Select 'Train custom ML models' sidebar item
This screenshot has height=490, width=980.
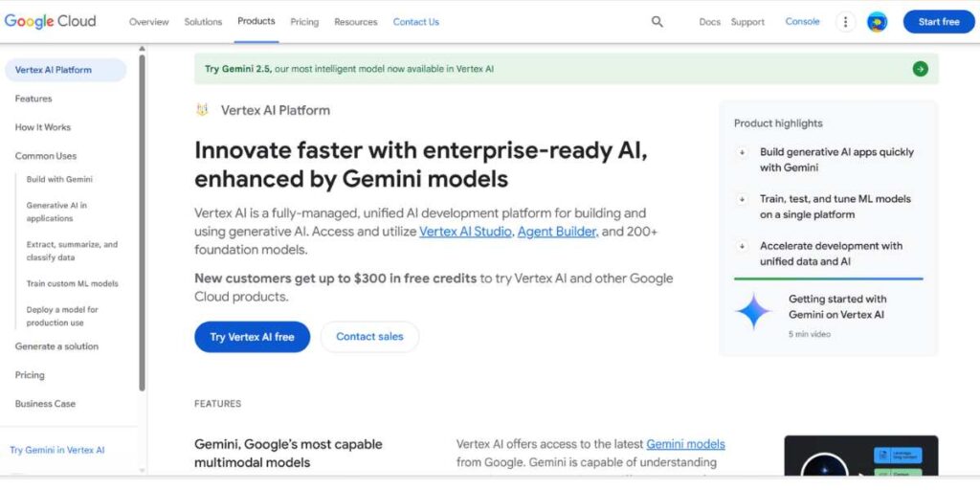(73, 283)
